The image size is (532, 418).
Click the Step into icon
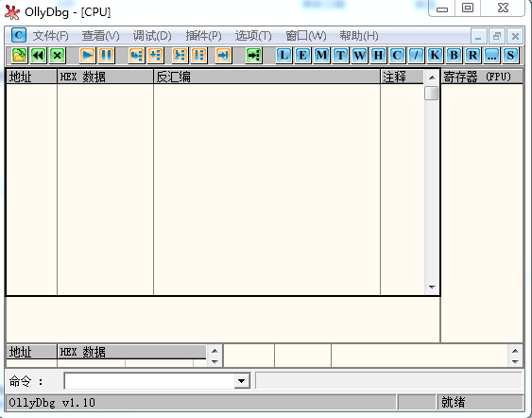pyautogui.click(x=137, y=56)
